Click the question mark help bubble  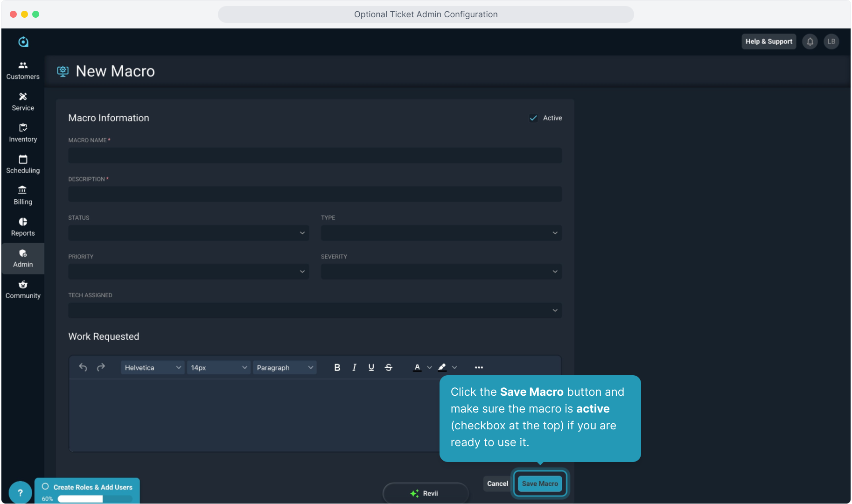pyautogui.click(x=20, y=492)
